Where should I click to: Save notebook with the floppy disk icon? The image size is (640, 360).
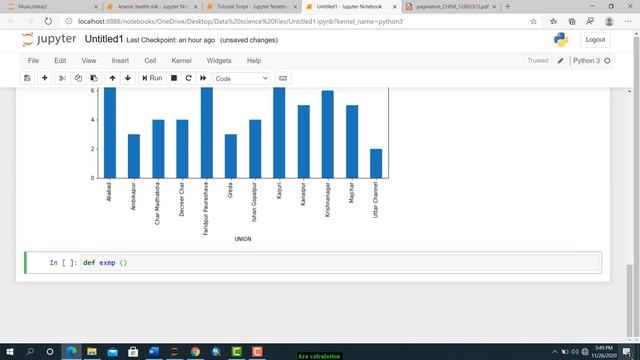click(27, 78)
